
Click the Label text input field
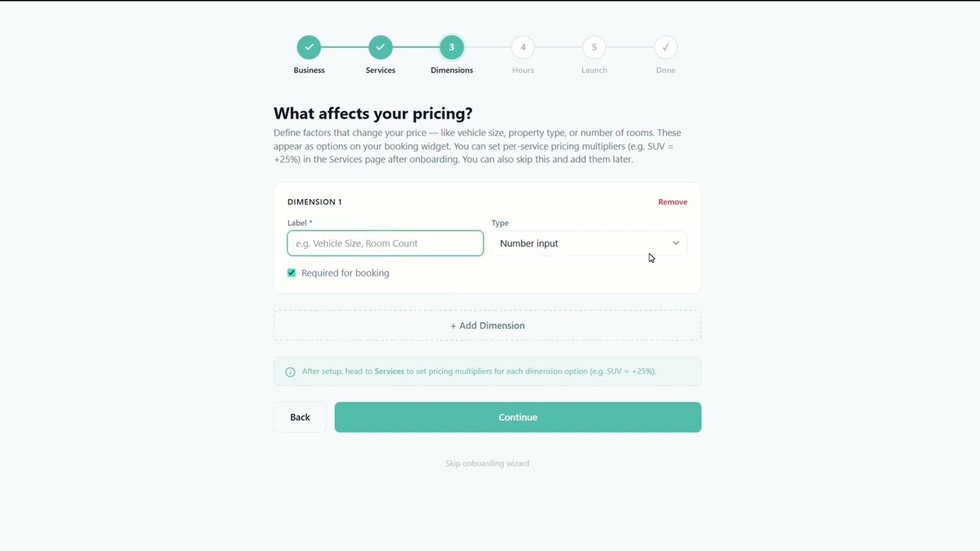(x=385, y=243)
